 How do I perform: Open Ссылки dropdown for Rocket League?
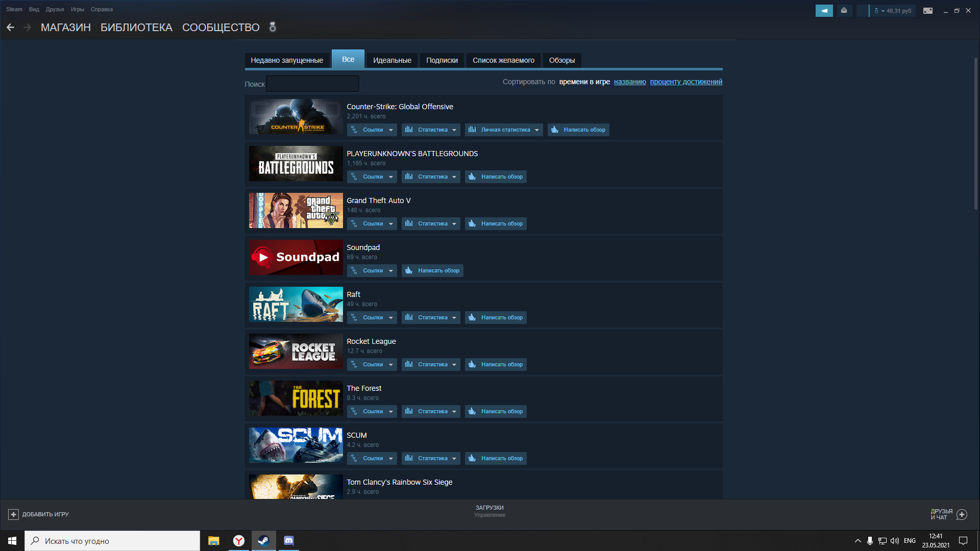(372, 364)
